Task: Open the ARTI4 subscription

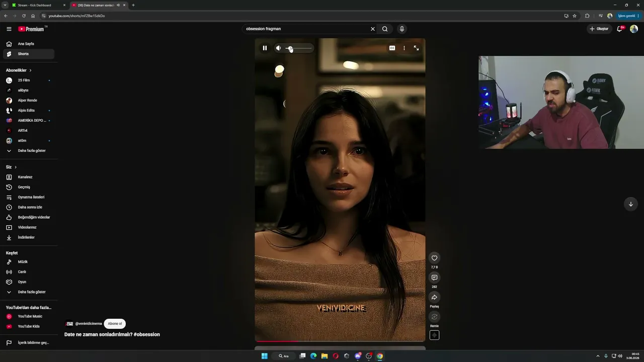Action: tap(29, 131)
